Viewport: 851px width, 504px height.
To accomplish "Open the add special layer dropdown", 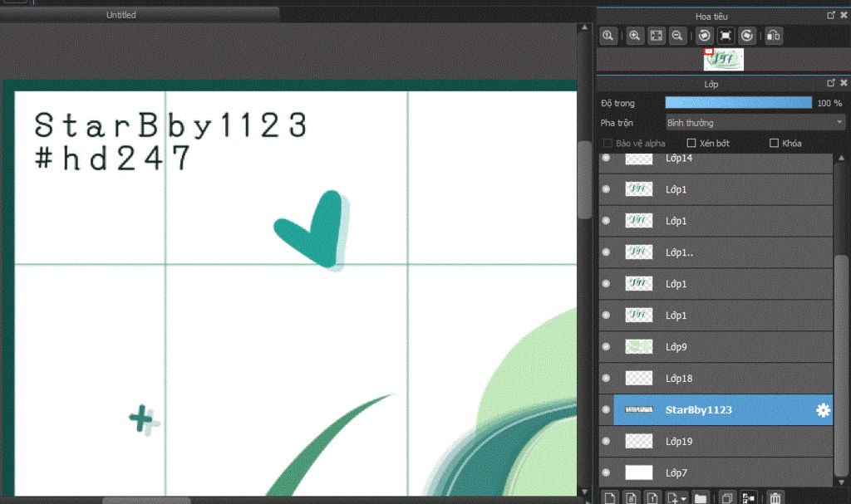I will 676,497.
